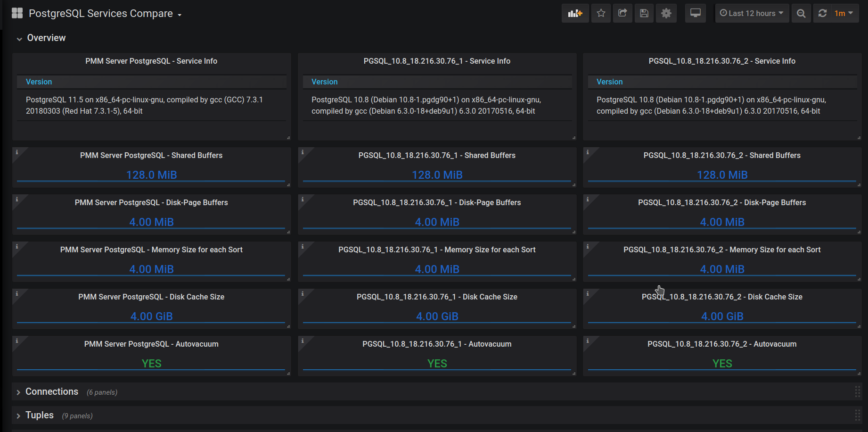Screen dimensions: 868x432
Task: Open PGSQL_10.8_18.216.30.76_2 Disk Cache Size title menu
Action: point(722,297)
